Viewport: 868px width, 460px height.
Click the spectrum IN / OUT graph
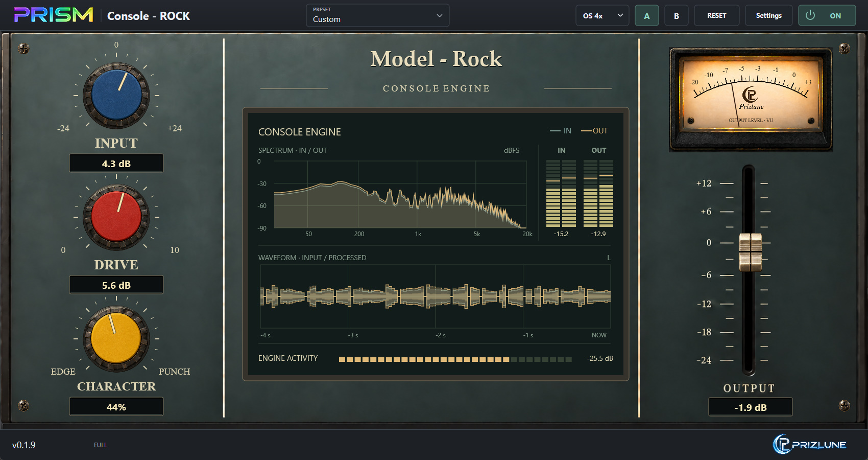pyautogui.click(x=400, y=194)
